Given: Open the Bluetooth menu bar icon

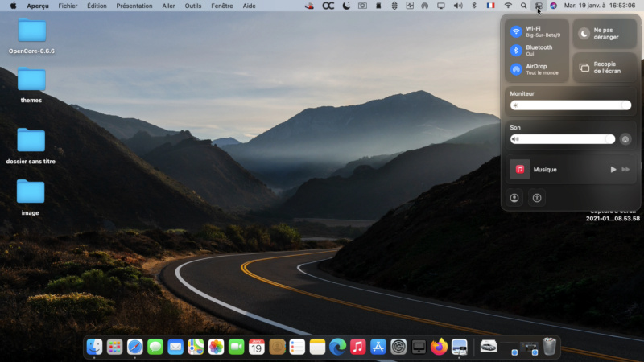Looking at the screenshot, I should tap(474, 6).
